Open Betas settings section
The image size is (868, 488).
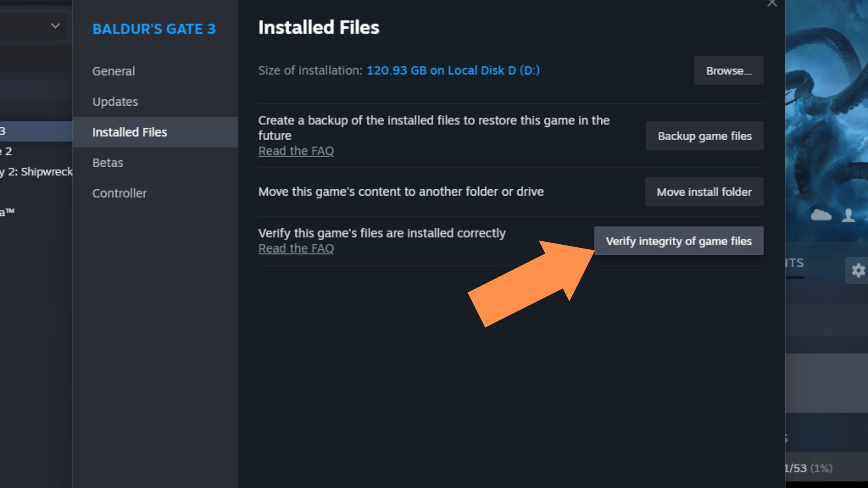coord(107,162)
